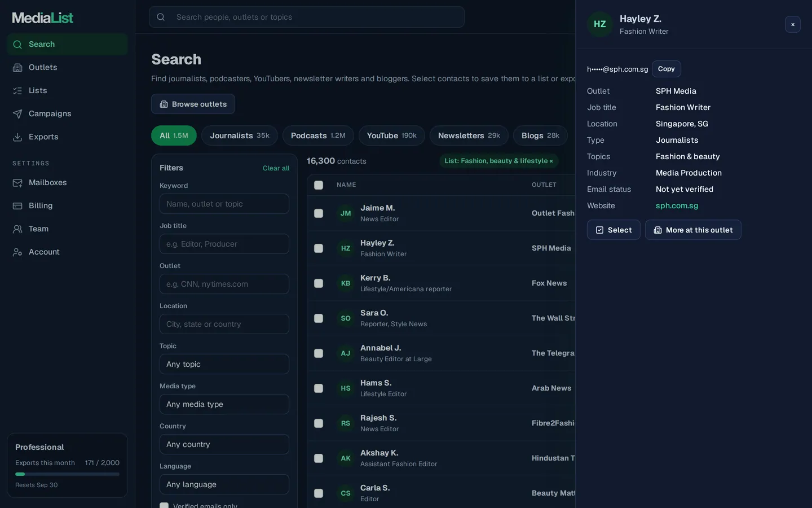Click the Campaigns paper-plane icon

pos(17,114)
